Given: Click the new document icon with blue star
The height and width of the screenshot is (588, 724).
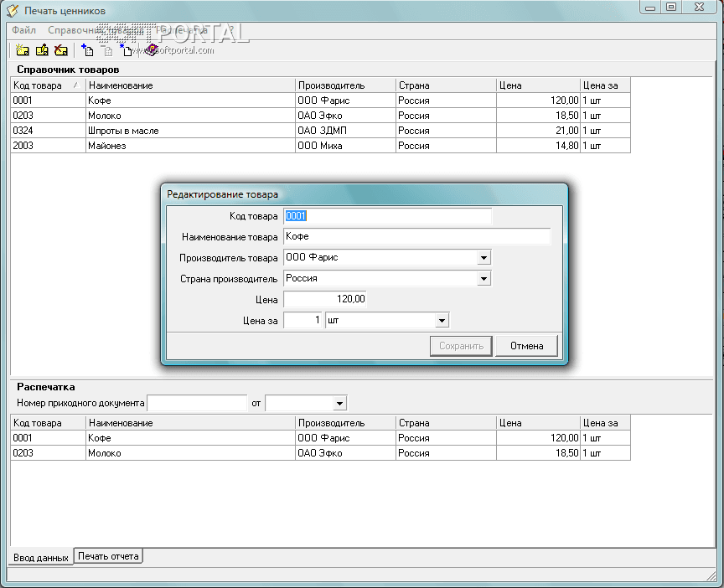Looking at the screenshot, I should (x=126, y=50).
